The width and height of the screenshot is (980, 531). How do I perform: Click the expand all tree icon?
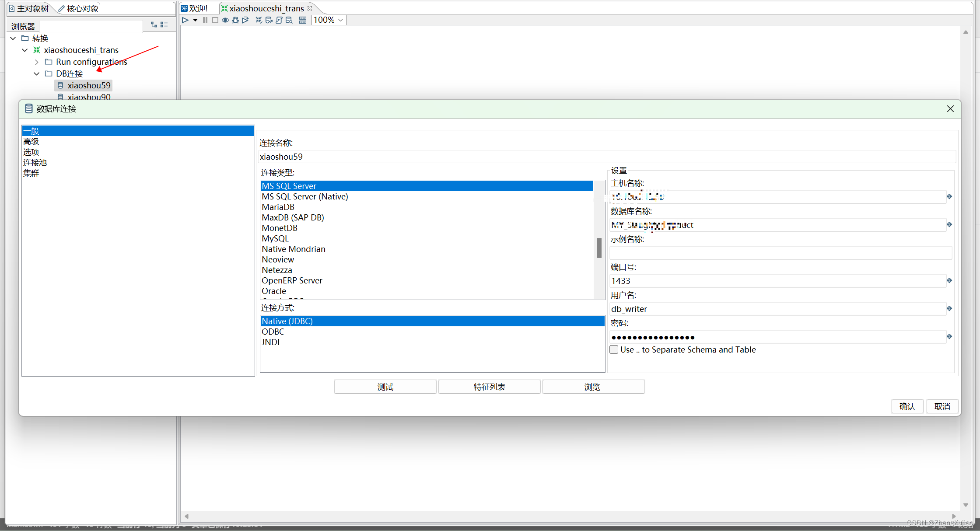(154, 25)
